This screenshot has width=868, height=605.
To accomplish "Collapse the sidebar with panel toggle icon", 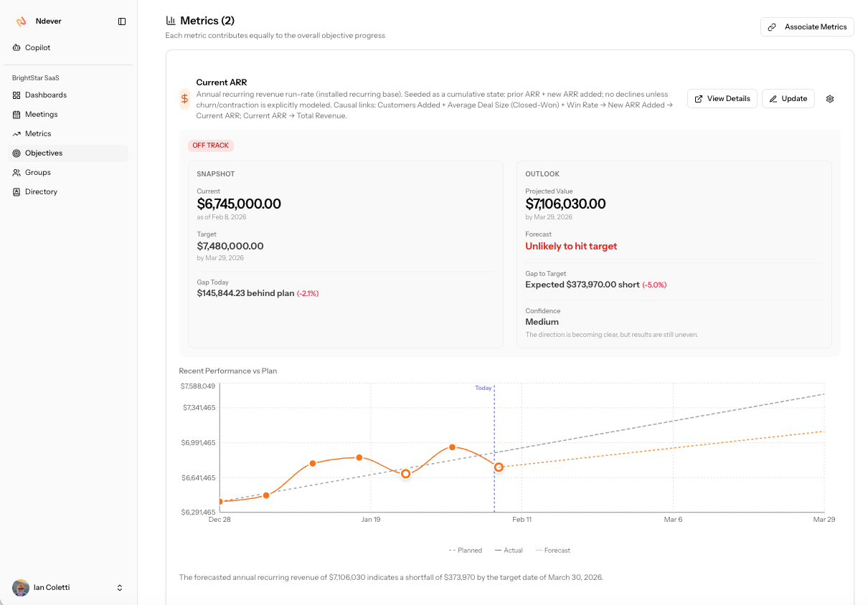I will (122, 22).
